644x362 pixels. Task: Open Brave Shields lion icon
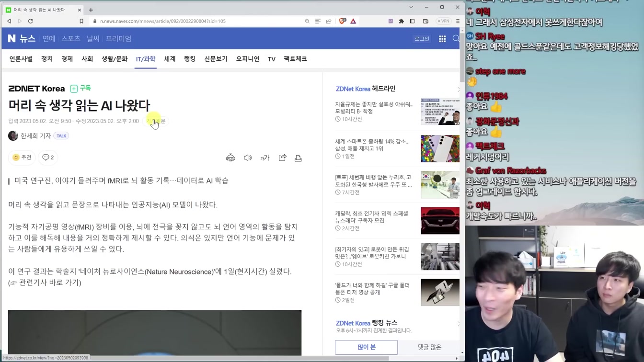point(342,21)
